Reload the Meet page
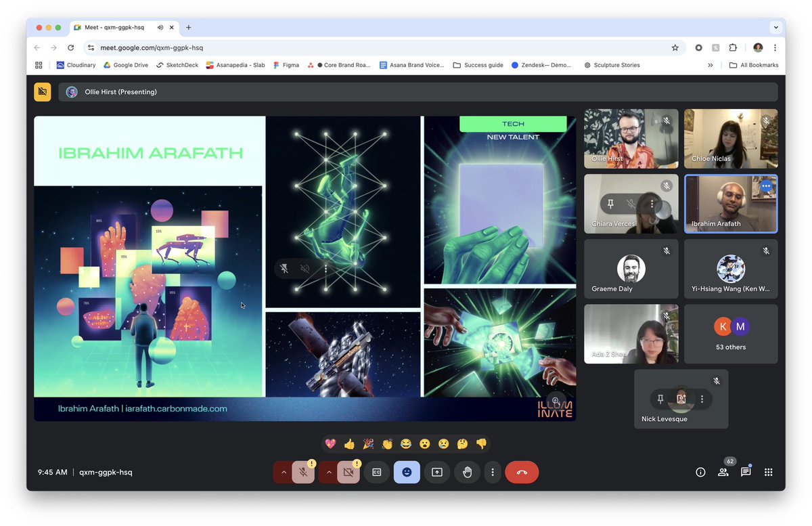Viewport: 812px width, 526px height. 71,47
